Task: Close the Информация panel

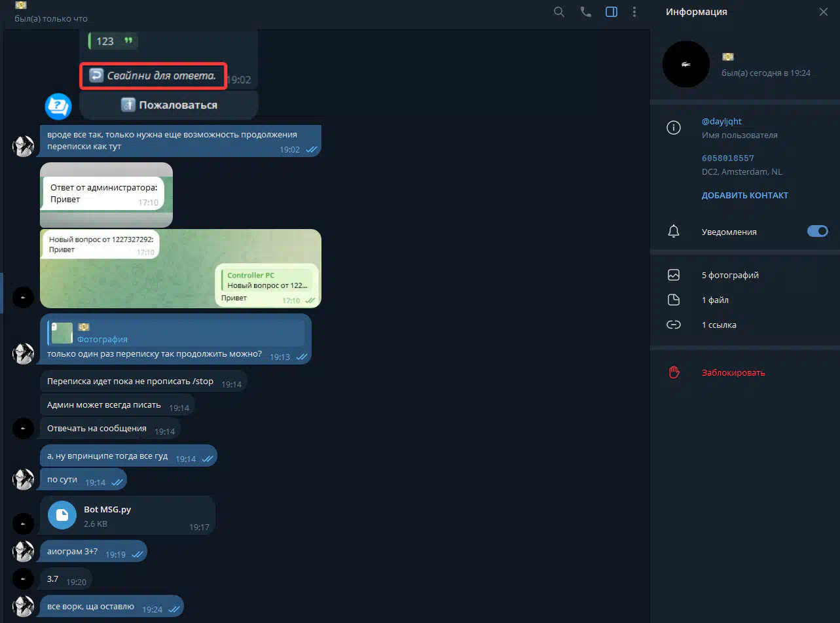Action: (x=823, y=12)
